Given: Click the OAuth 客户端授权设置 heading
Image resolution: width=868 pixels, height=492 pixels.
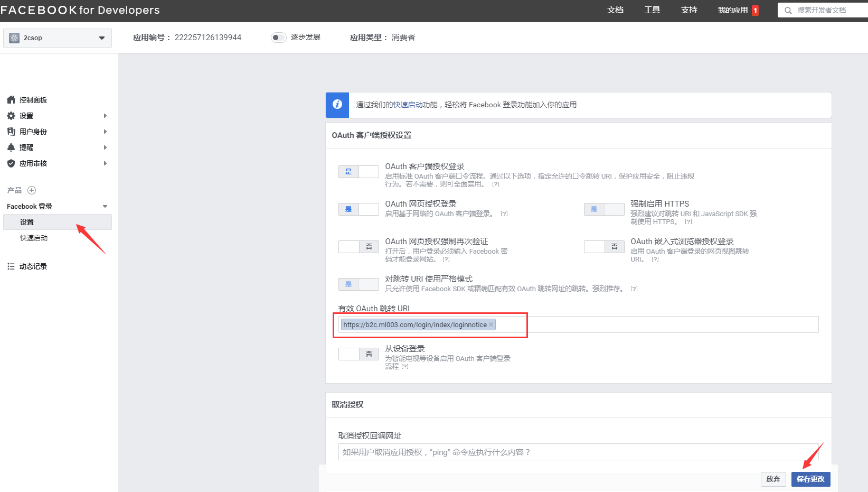Looking at the screenshot, I should [x=372, y=135].
